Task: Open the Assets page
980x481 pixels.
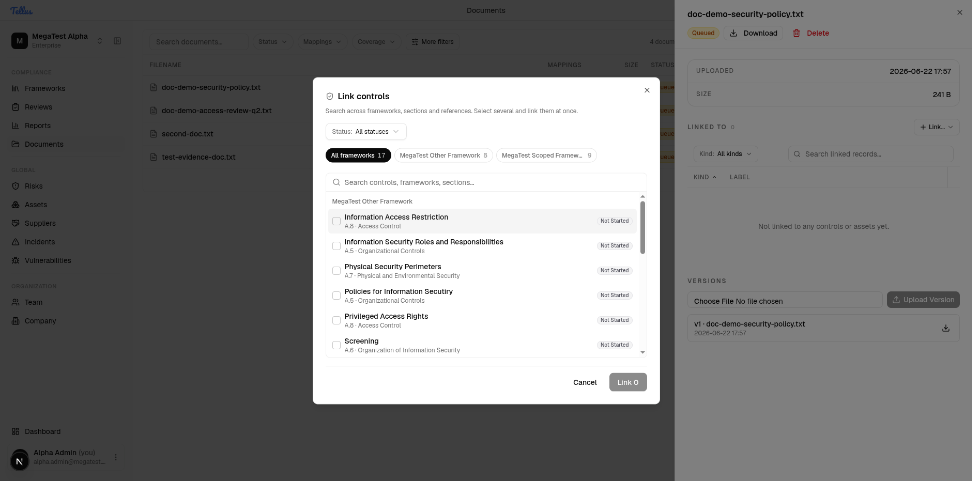Action: pyautogui.click(x=36, y=205)
